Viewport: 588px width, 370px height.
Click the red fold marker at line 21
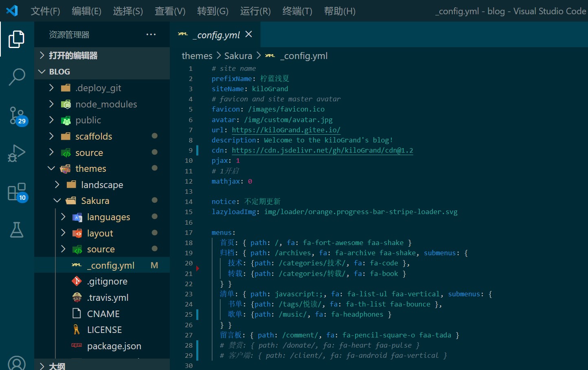pos(198,269)
